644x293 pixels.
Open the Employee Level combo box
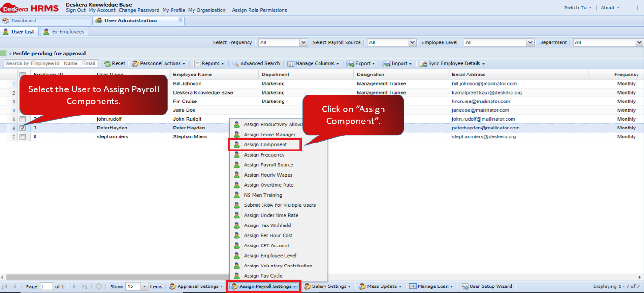point(530,42)
